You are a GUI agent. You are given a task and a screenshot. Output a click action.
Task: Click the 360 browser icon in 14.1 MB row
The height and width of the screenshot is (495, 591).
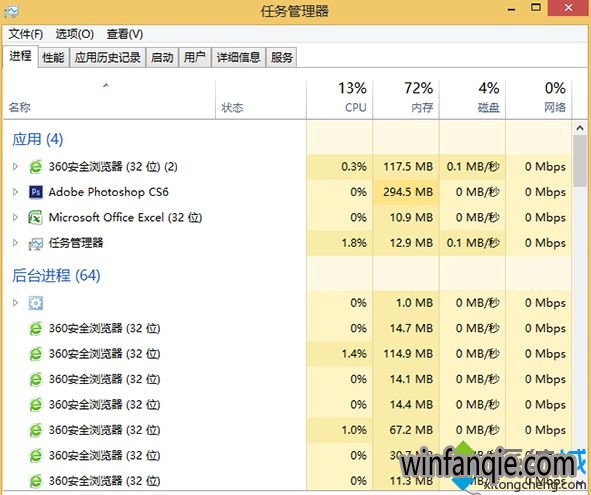coord(36,379)
